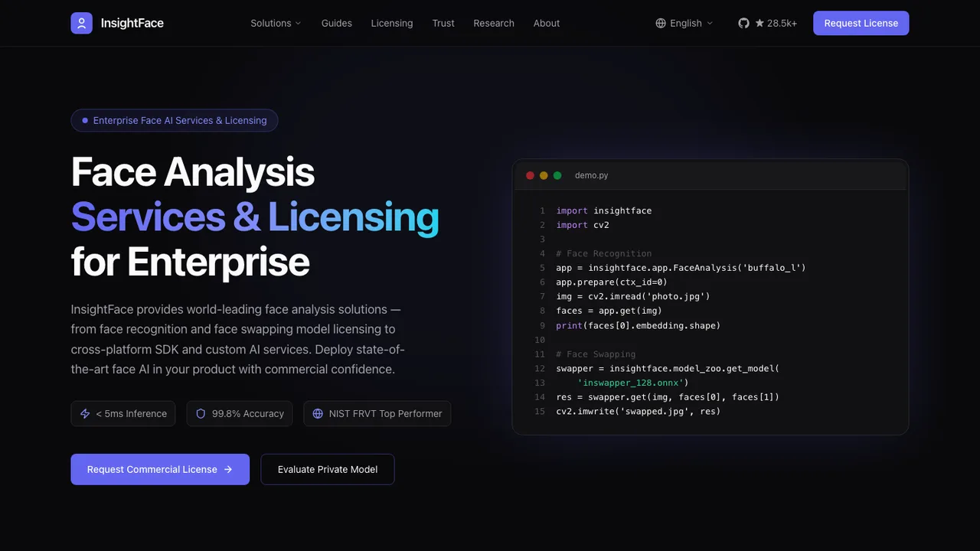Select the demo.py file tab label

point(592,175)
